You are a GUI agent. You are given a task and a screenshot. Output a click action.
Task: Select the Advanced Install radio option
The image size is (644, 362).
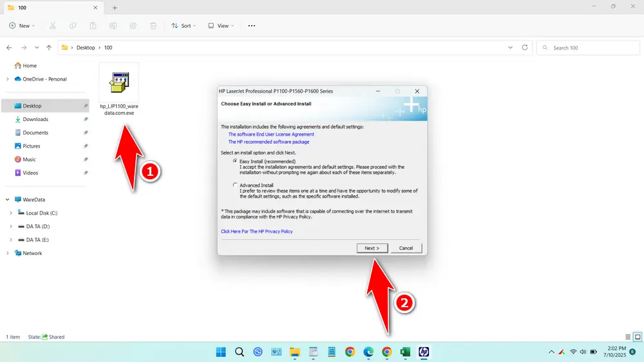click(235, 185)
